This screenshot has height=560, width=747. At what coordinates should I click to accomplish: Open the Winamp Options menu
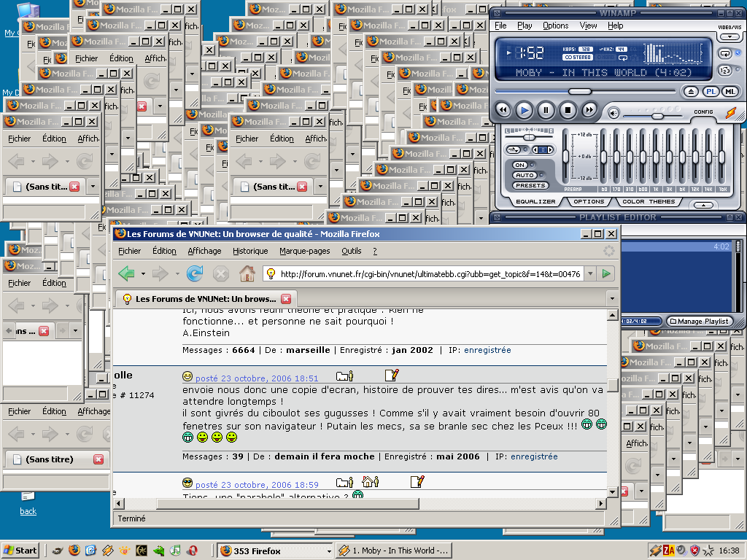click(555, 26)
